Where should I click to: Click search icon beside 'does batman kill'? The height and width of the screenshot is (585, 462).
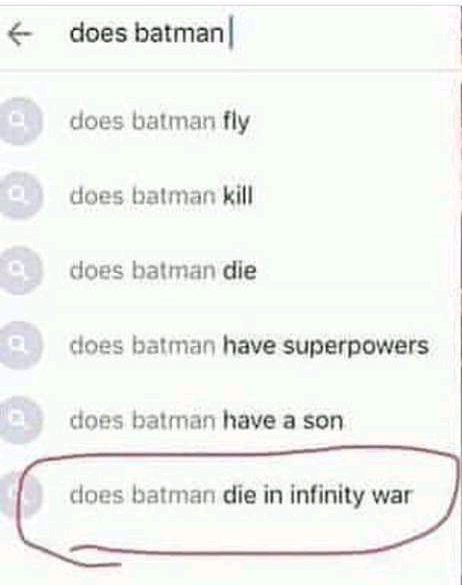click(x=21, y=195)
